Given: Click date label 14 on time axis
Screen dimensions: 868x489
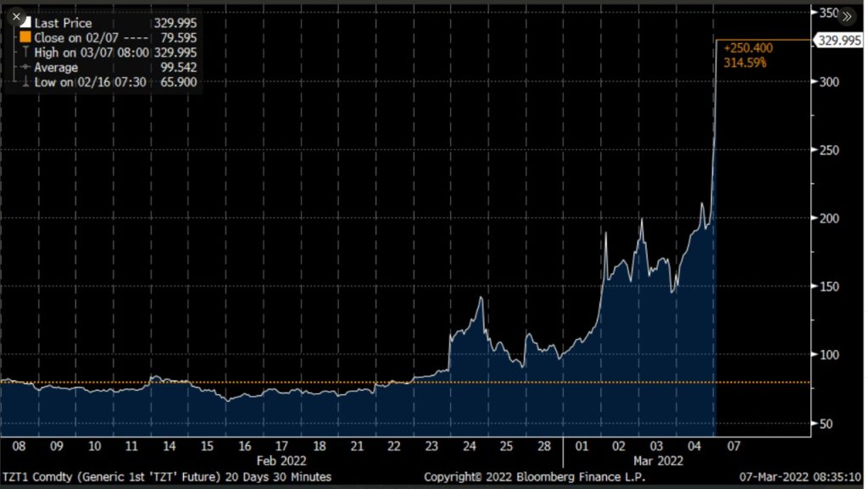Looking at the screenshot, I should point(169,447).
